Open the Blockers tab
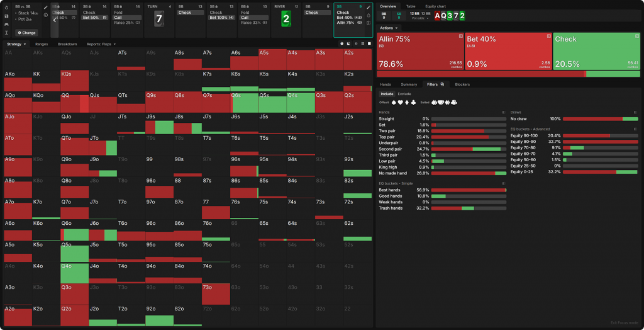This screenshot has height=330, width=644. click(462, 84)
